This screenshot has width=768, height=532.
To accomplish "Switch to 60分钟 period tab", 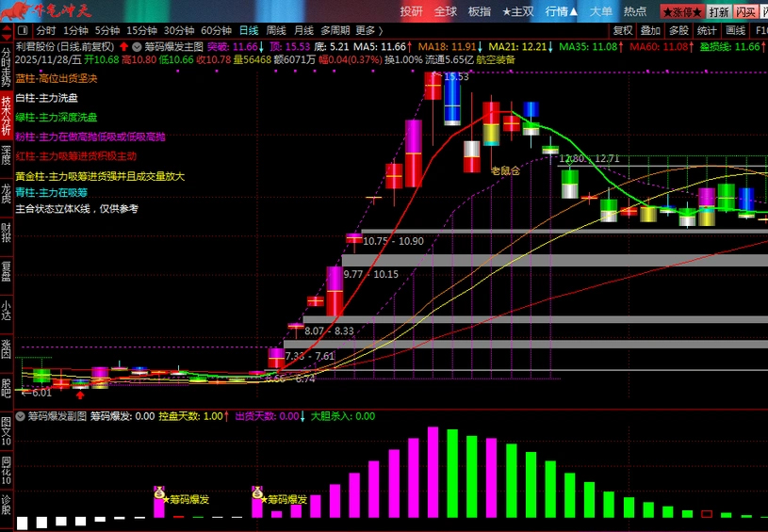I will click(x=216, y=30).
